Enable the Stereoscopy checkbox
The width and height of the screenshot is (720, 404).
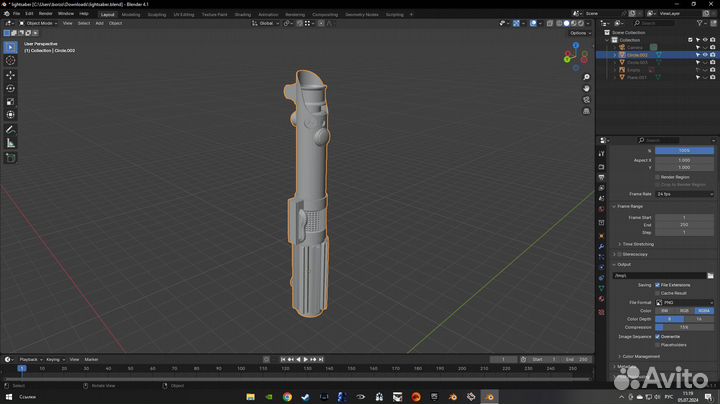click(x=619, y=254)
